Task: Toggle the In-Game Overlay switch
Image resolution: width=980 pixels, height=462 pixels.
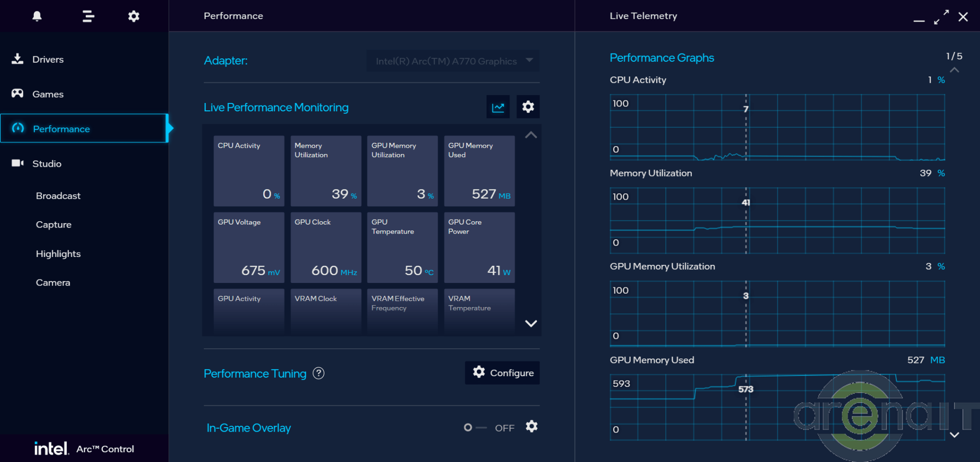Action: click(x=474, y=428)
